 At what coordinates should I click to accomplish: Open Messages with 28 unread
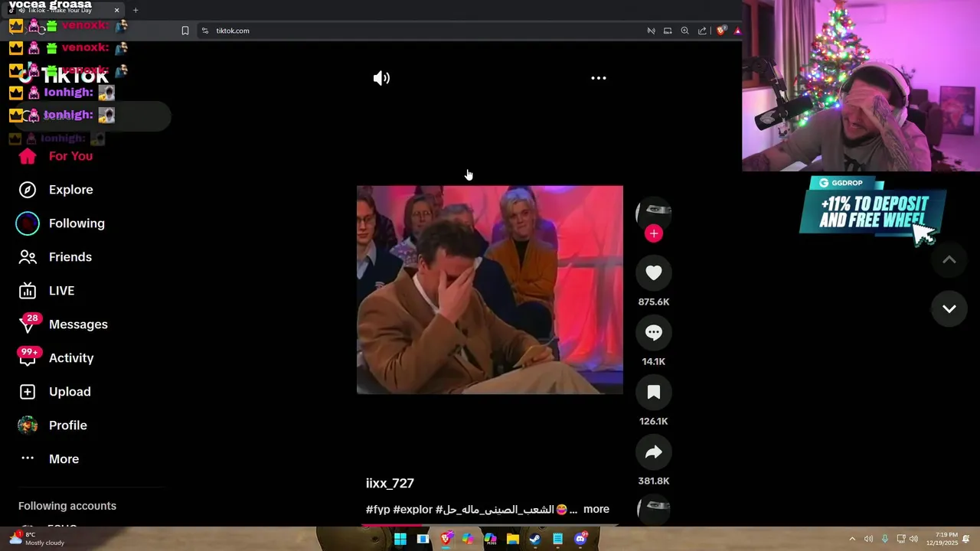78,324
